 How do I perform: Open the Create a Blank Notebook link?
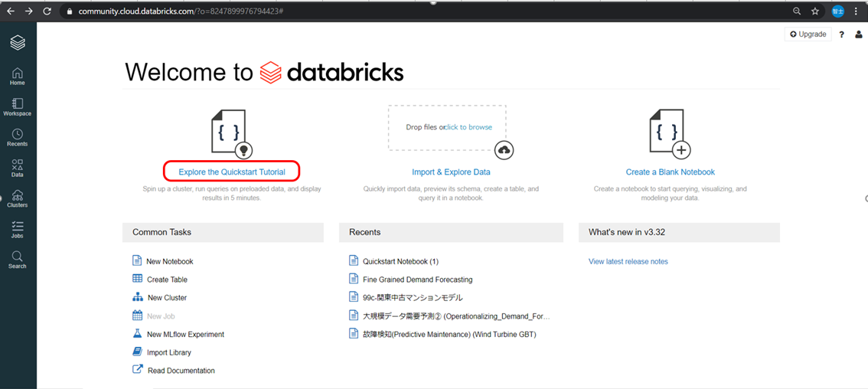[671, 172]
